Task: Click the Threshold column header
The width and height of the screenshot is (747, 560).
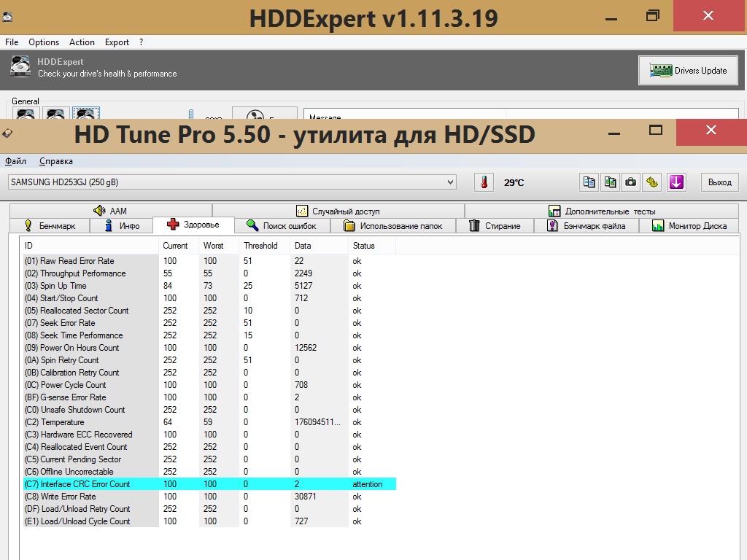Action: [x=264, y=245]
